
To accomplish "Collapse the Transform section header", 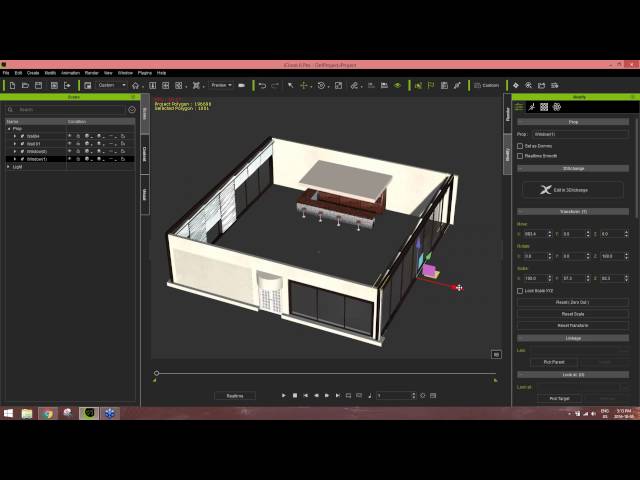I will 573,211.
